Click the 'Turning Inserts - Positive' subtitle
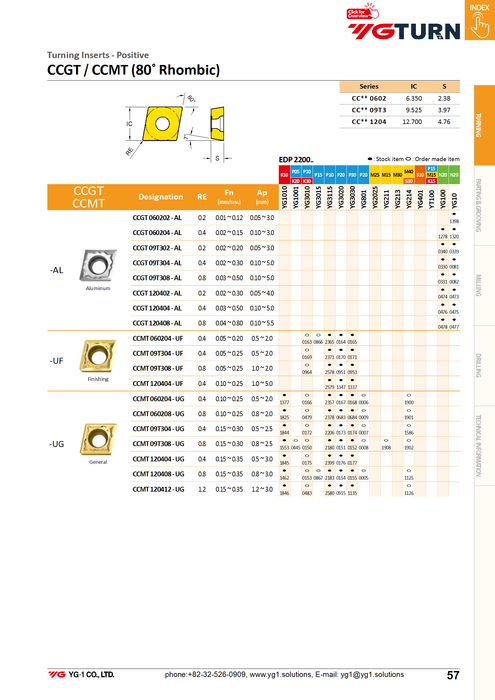This screenshot has height=700, width=495. pyautogui.click(x=98, y=55)
